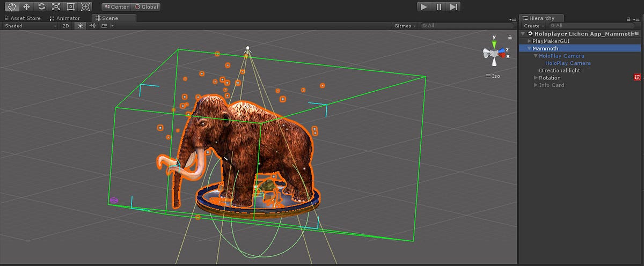
Task: Select Directional light in Hierarchy
Action: pyautogui.click(x=559, y=70)
